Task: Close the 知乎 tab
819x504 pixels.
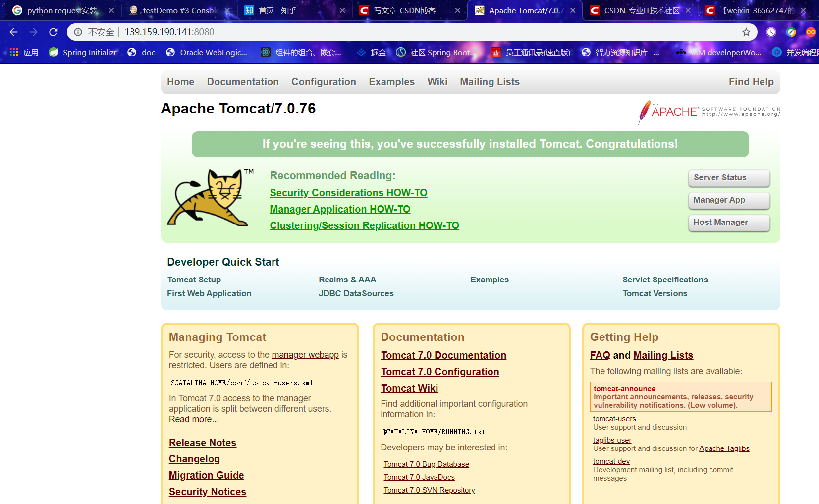Action: click(342, 10)
